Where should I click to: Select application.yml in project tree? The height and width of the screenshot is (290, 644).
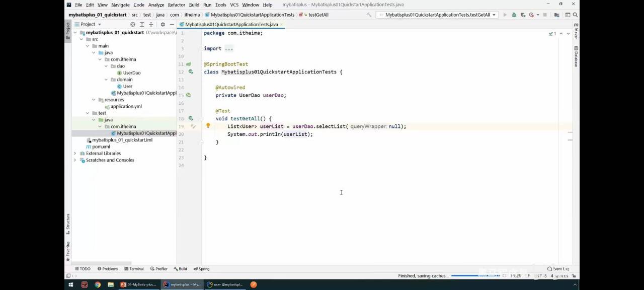(x=123, y=106)
